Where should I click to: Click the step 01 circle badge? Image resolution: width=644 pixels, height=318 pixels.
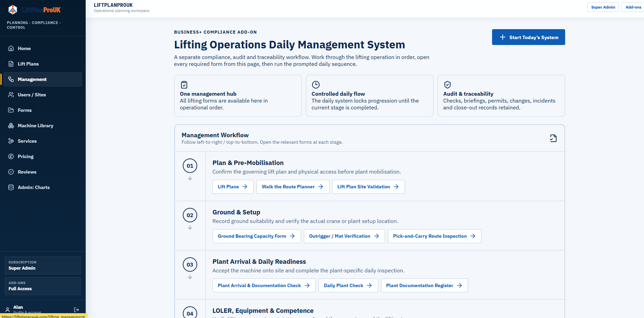click(190, 166)
